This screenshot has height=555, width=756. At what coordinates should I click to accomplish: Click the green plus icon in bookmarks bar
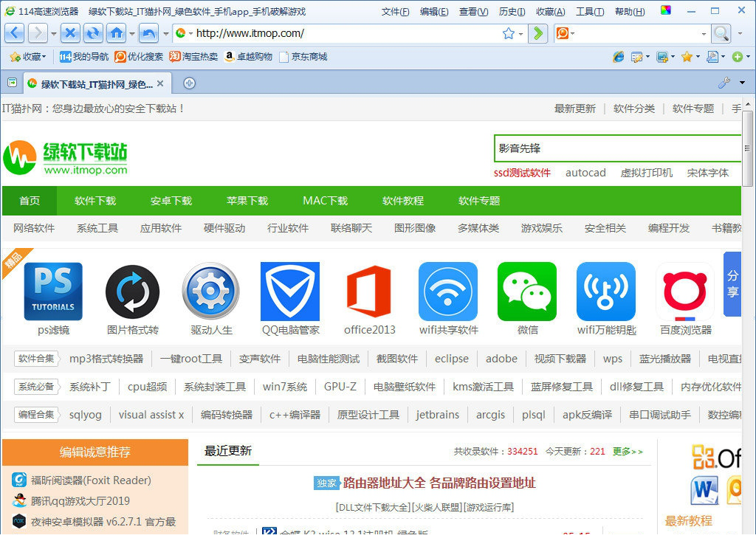(738, 57)
